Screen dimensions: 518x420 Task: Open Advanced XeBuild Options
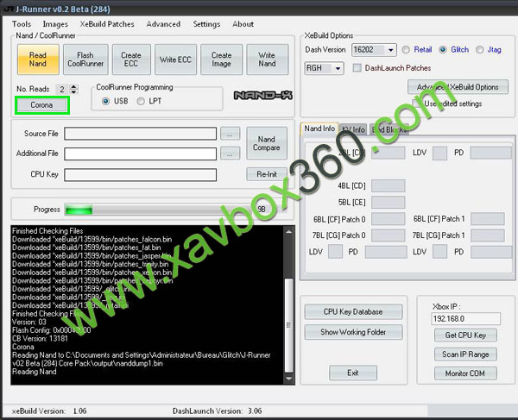coord(458,87)
